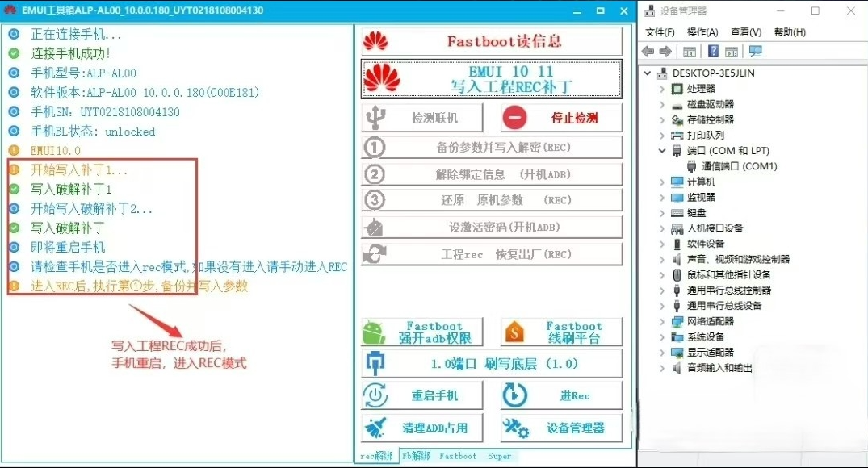Image resolution: width=868 pixels, height=468 pixels.
Task: Switch to the Fb解绑 tab
Action: click(x=417, y=456)
